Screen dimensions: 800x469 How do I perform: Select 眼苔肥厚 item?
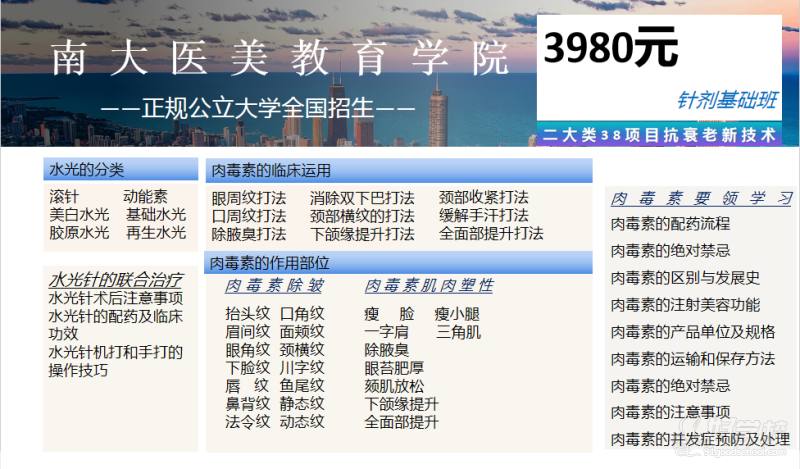[394, 368]
